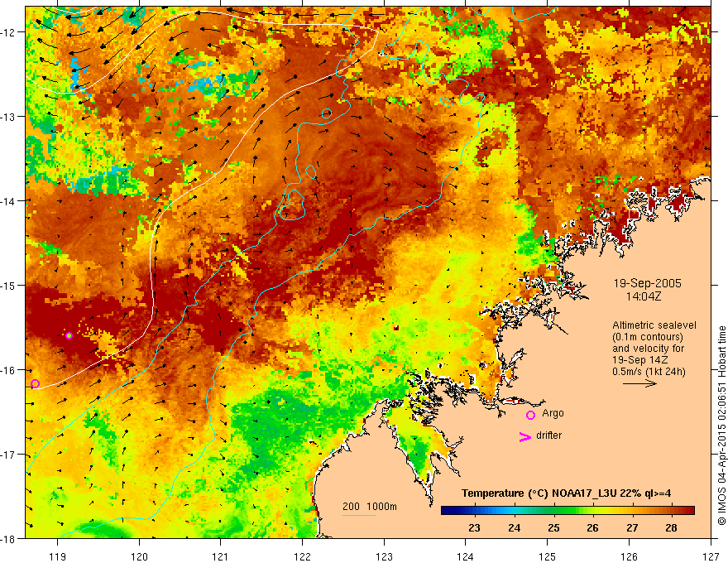
Task: Click the velocity scale reference arrow
Action: [x=639, y=383]
